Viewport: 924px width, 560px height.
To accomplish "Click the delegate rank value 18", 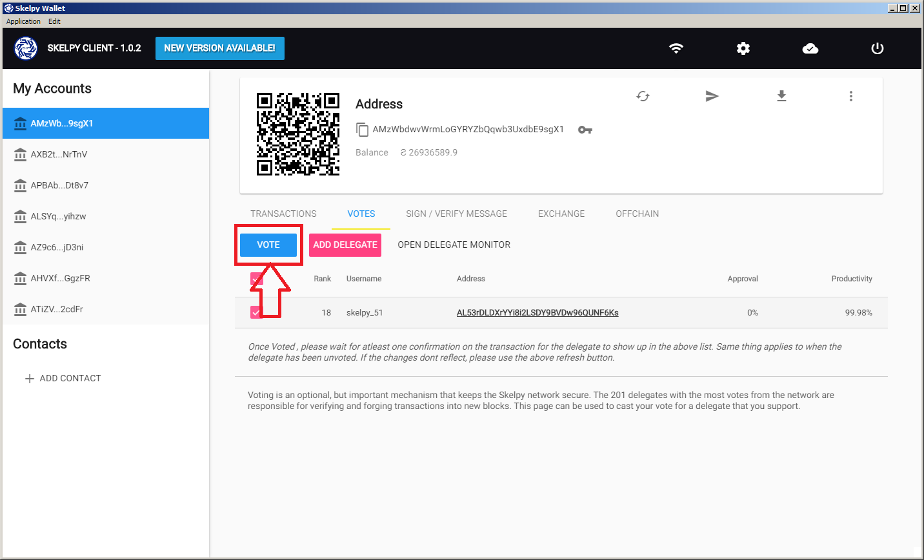I will tap(326, 313).
